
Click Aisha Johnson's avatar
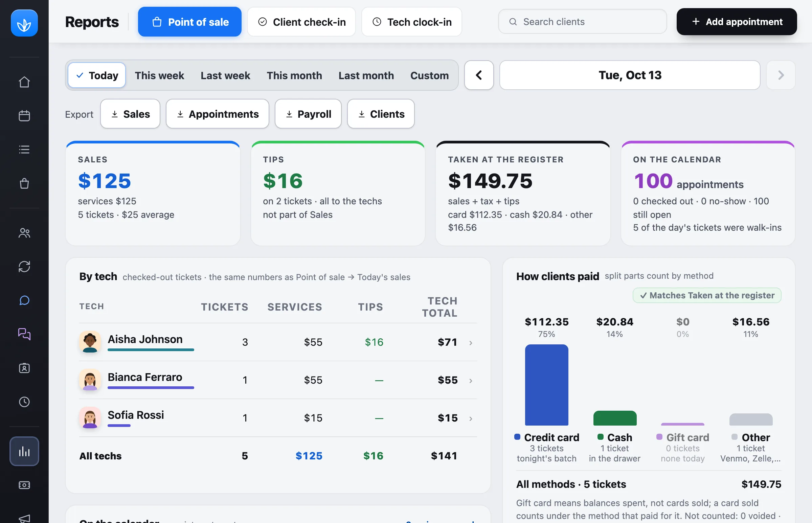[90, 342]
